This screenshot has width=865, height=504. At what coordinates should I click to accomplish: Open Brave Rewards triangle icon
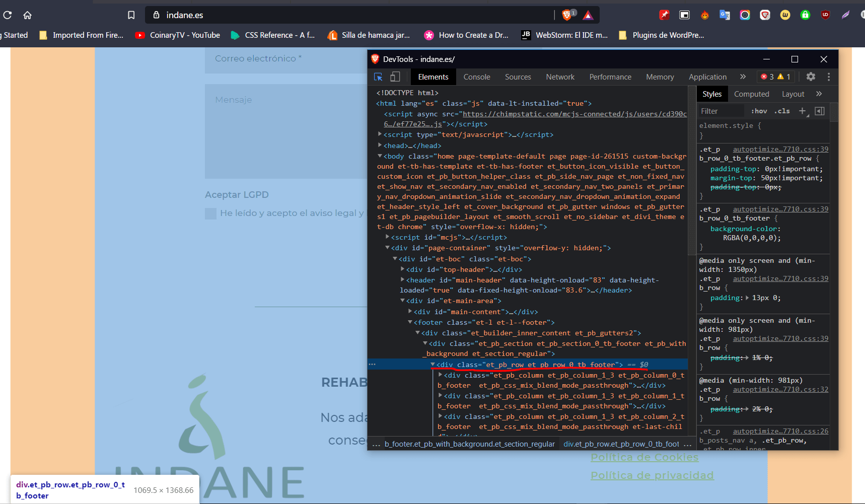(x=588, y=16)
